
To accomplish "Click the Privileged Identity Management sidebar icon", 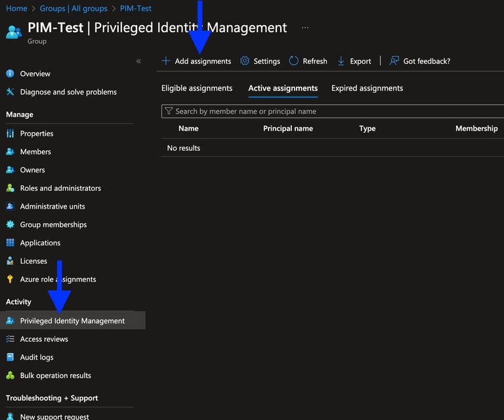I will pos(10,321).
